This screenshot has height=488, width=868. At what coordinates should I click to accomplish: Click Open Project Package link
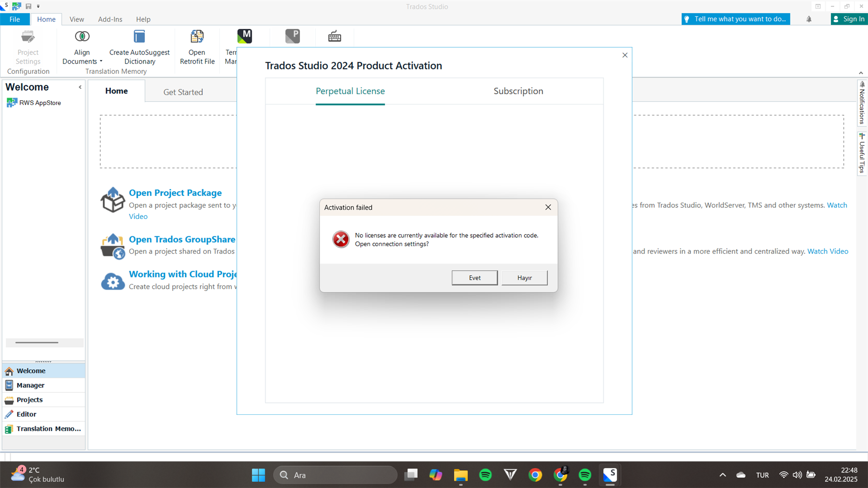pyautogui.click(x=176, y=193)
